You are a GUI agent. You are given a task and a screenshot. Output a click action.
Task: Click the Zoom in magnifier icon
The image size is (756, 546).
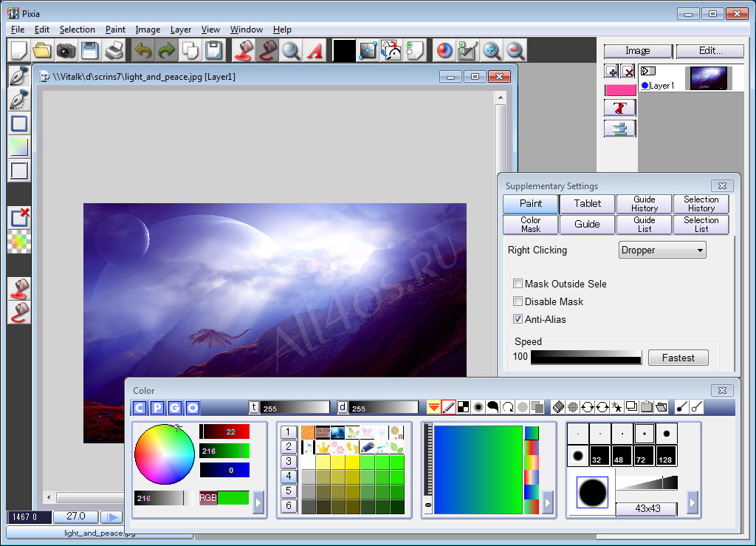[491, 50]
